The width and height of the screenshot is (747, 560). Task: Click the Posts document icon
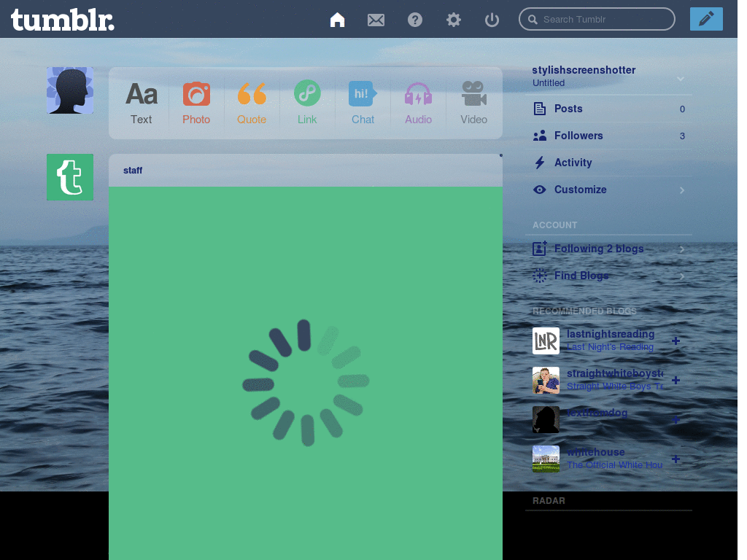pyautogui.click(x=539, y=109)
